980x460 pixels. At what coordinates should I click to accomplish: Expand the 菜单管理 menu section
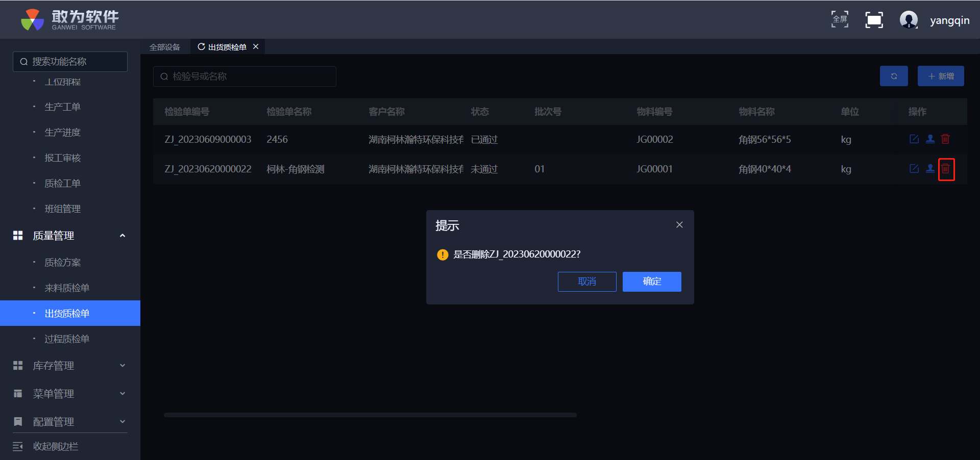(122, 394)
